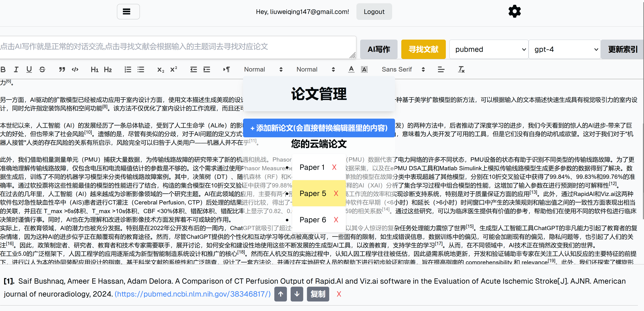Apply Heading 1 style
The image size is (644, 311).
point(95,70)
